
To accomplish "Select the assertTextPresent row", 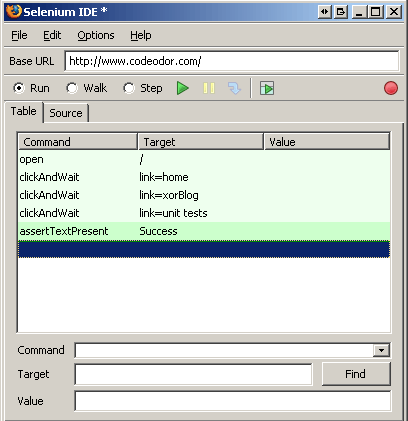I will (x=204, y=231).
